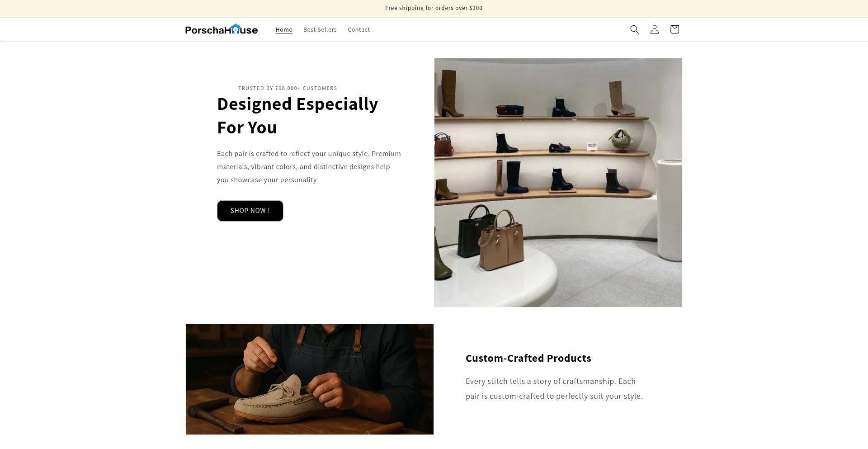Open the shopping cart icon

click(x=674, y=29)
